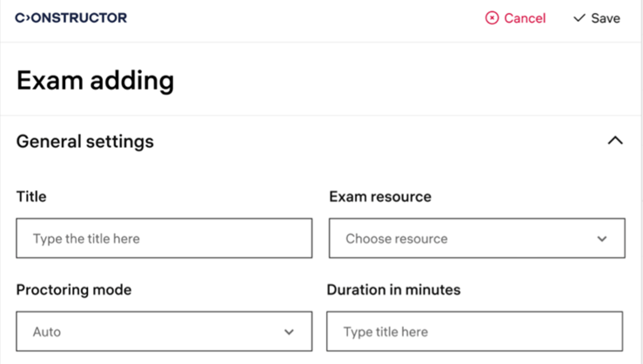Save the exam using the Save button

597,18
